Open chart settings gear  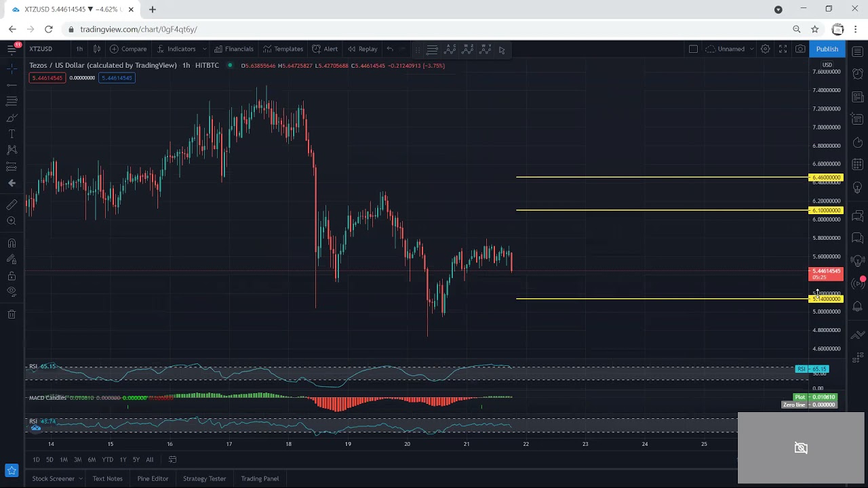click(x=765, y=49)
